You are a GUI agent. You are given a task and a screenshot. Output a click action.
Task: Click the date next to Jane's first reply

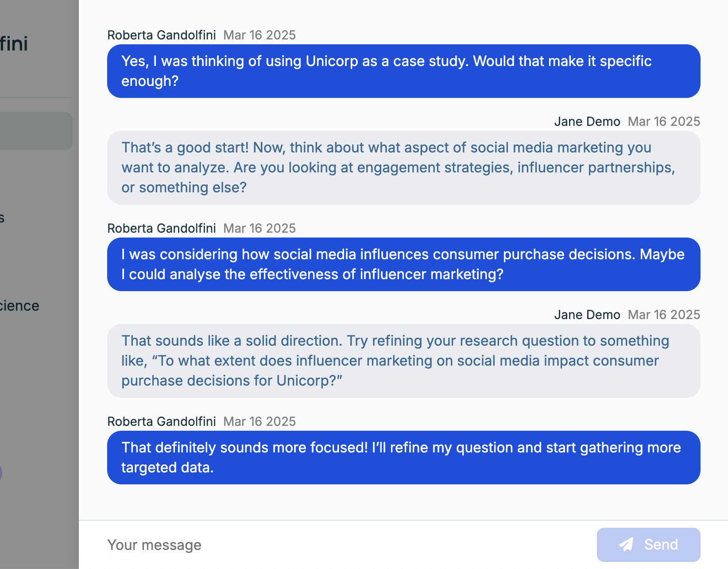pos(664,121)
